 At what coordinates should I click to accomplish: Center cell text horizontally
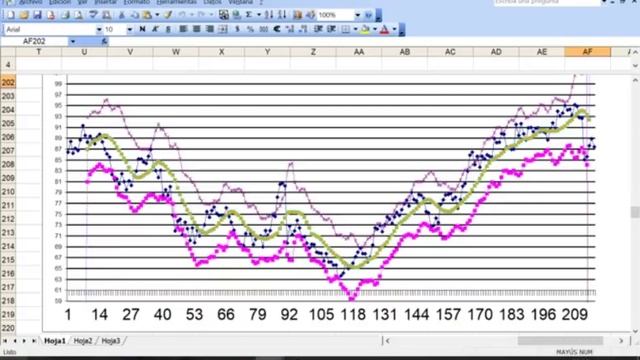tap(196, 29)
